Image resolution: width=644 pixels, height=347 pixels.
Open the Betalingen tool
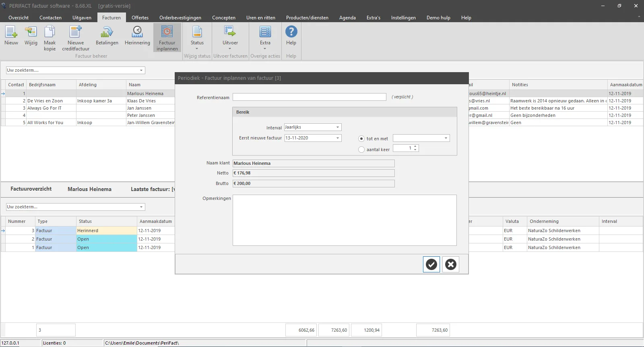(x=107, y=35)
